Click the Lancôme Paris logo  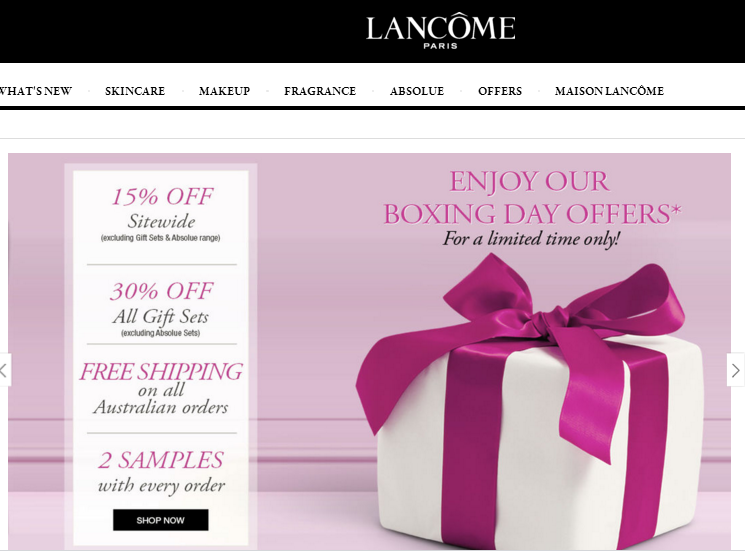pyautogui.click(x=440, y=31)
